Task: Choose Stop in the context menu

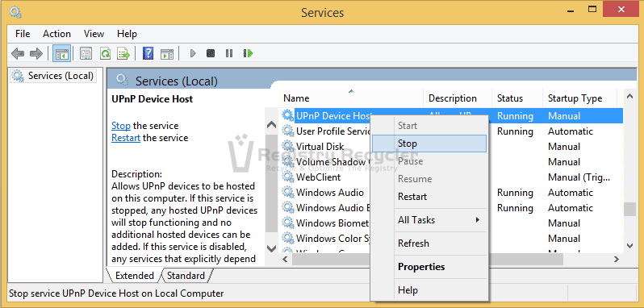Action: pos(429,144)
